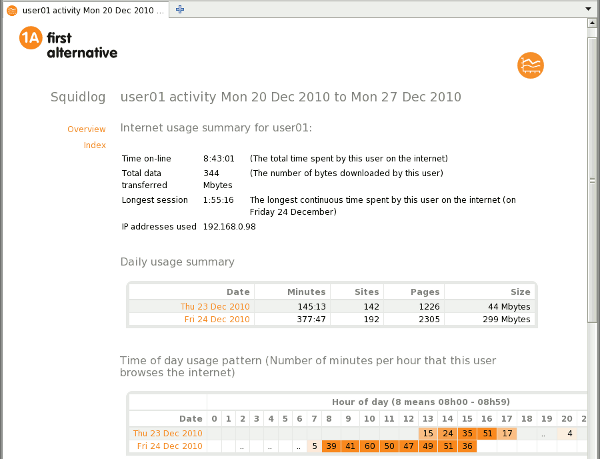This screenshot has width=600, height=459.
Task: Click the Hour of day table header
Action: [x=421, y=402]
